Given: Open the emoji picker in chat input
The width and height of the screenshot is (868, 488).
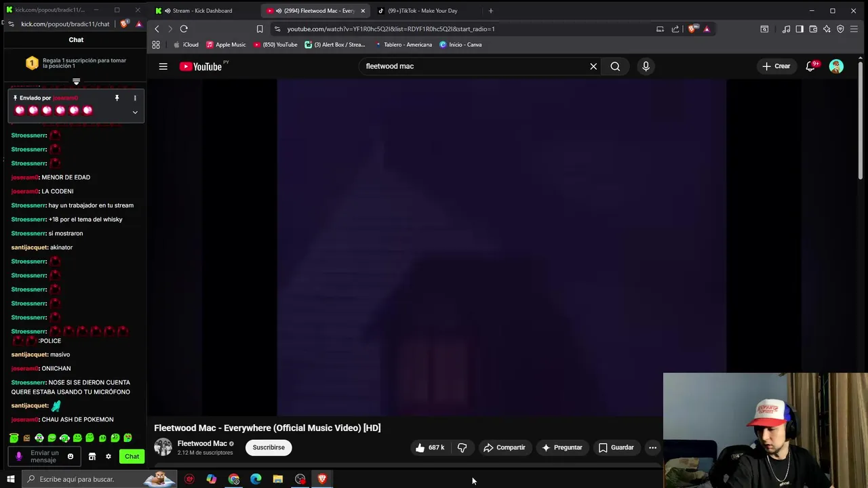Looking at the screenshot, I should 70,456.
